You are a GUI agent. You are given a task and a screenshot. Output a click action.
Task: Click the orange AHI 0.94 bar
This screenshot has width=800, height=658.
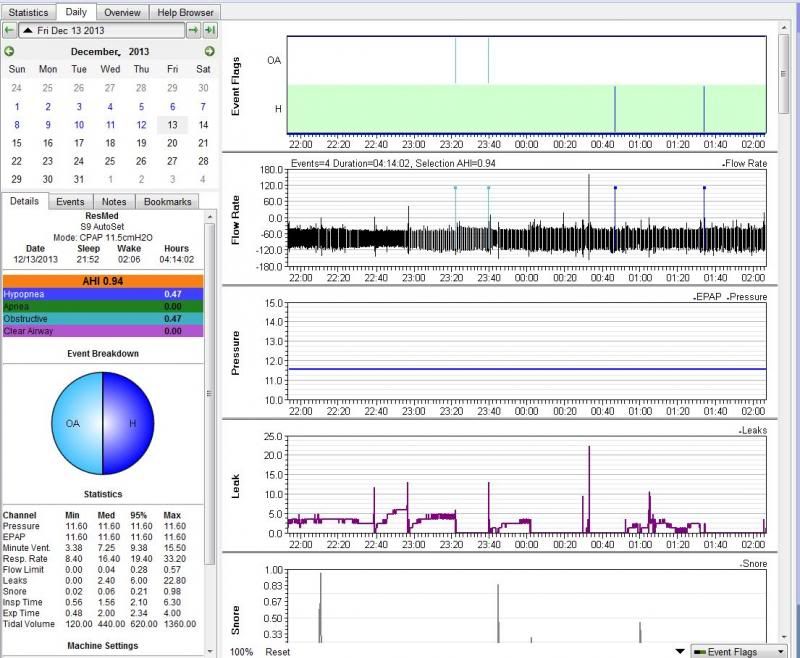pos(103,281)
